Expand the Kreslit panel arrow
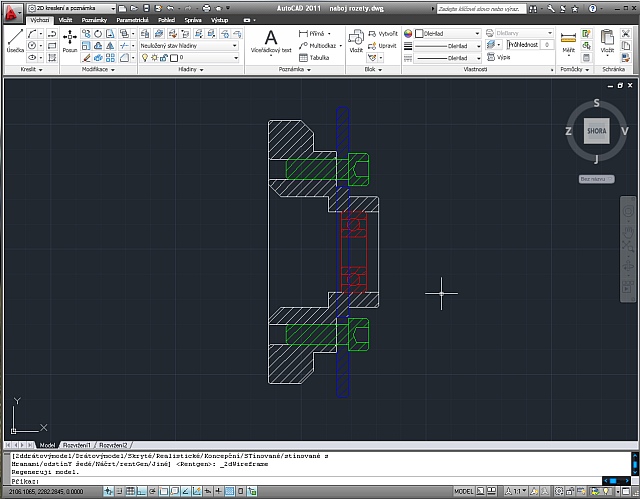The height and width of the screenshot is (499, 640). click(x=40, y=70)
